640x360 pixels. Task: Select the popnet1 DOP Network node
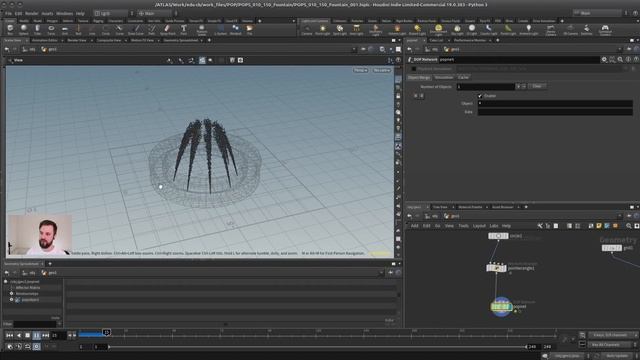(501, 307)
